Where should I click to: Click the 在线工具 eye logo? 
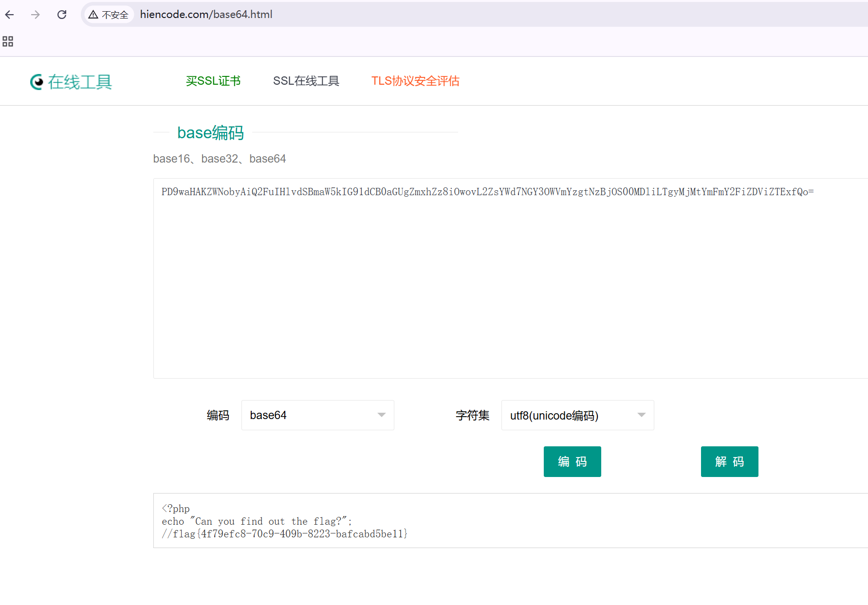coord(36,82)
